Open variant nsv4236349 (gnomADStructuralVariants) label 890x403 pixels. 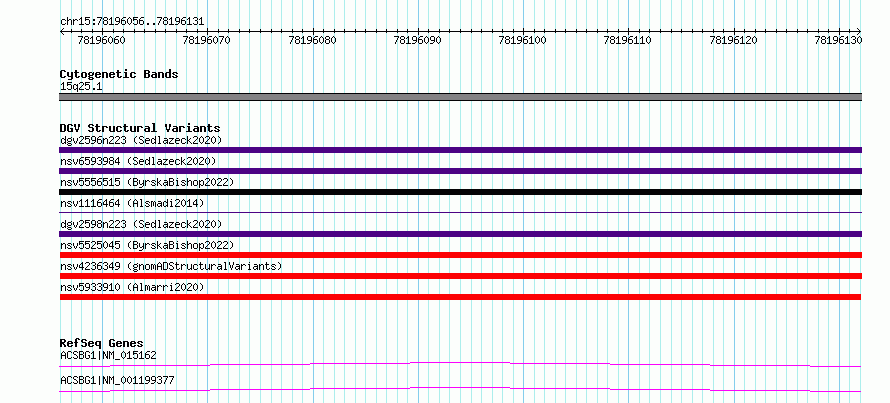point(171,266)
